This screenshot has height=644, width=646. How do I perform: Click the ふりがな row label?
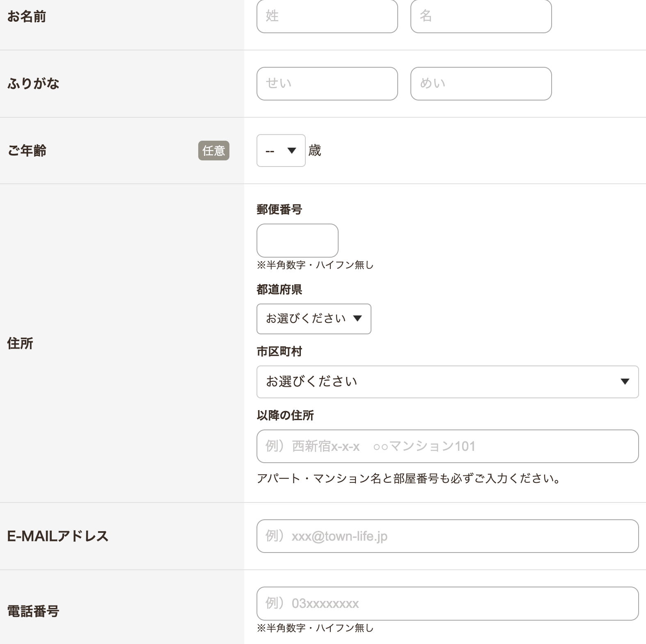[33, 84]
